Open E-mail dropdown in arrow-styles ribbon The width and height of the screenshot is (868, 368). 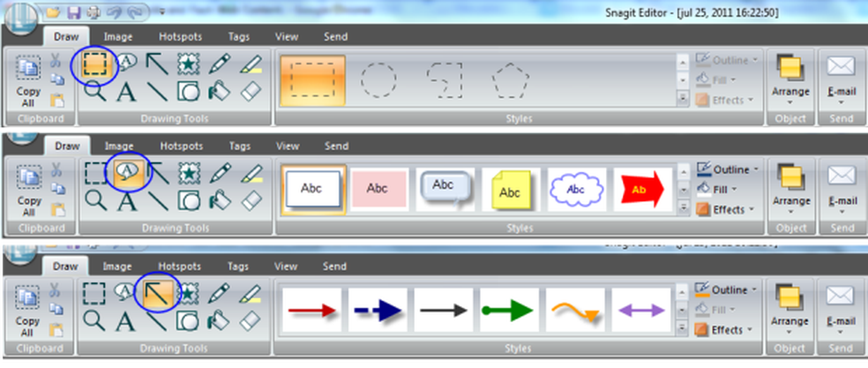click(x=841, y=311)
